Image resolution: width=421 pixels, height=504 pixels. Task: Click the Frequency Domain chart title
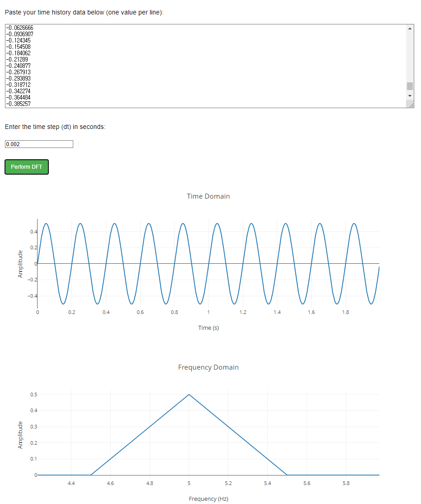pos(208,367)
